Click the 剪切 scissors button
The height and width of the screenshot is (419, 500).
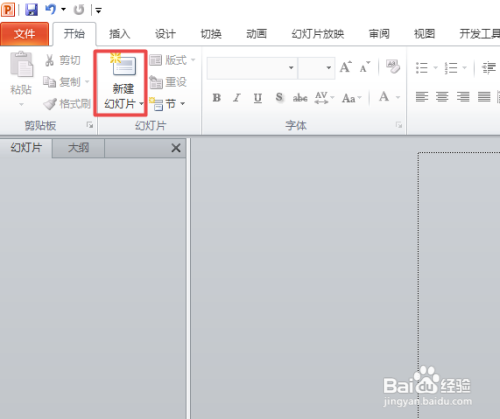pyautogui.click(x=63, y=60)
